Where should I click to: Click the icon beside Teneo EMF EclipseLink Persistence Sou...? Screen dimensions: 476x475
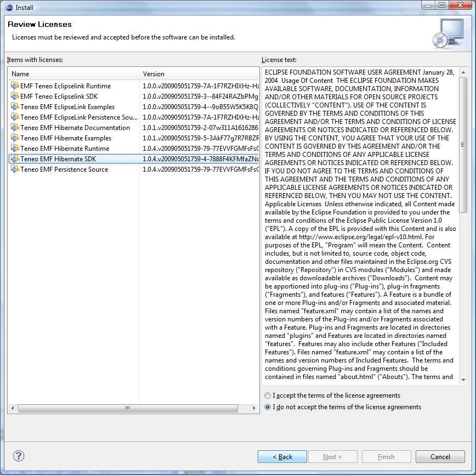tap(15, 117)
